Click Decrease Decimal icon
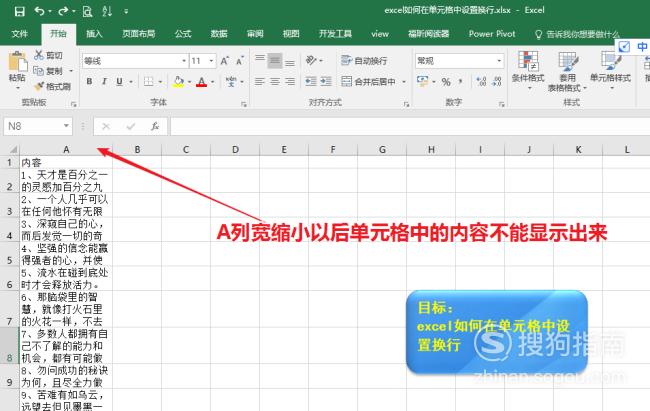 coord(497,82)
